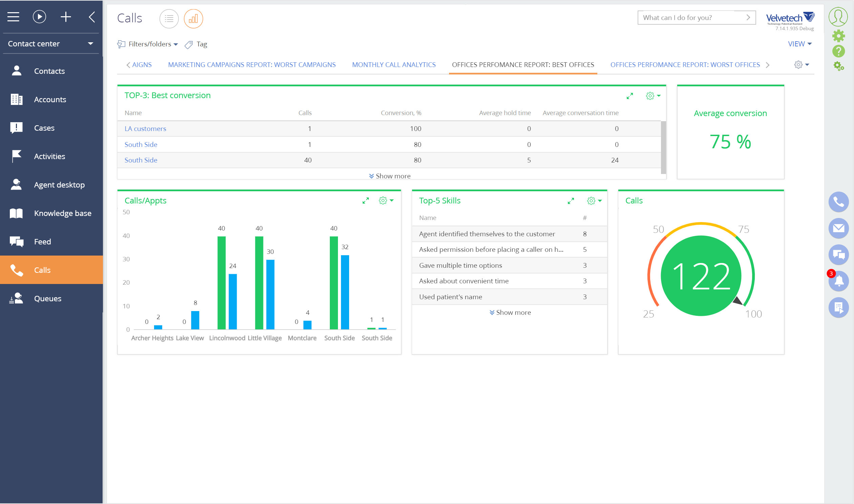854x504 pixels.
Task: Select Contacts in the sidebar
Action: [x=49, y=71]
